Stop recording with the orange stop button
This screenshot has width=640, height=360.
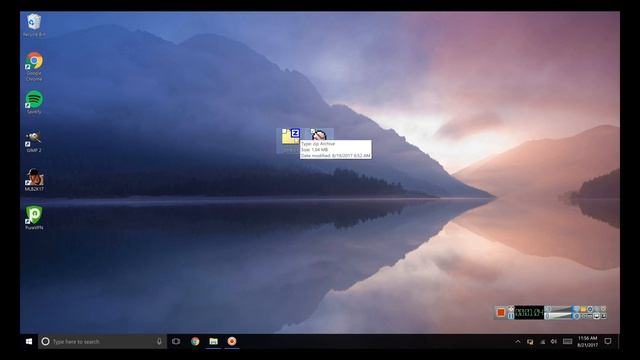500,312
